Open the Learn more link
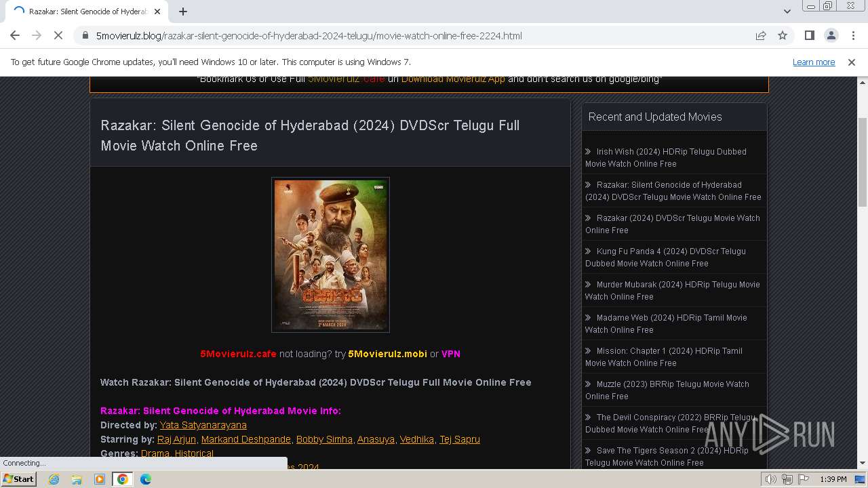868x488 pixels. coord(814,62)
